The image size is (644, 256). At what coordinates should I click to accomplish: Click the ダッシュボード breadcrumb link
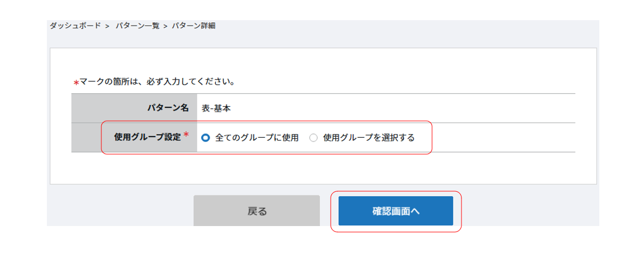pos(75,26)
